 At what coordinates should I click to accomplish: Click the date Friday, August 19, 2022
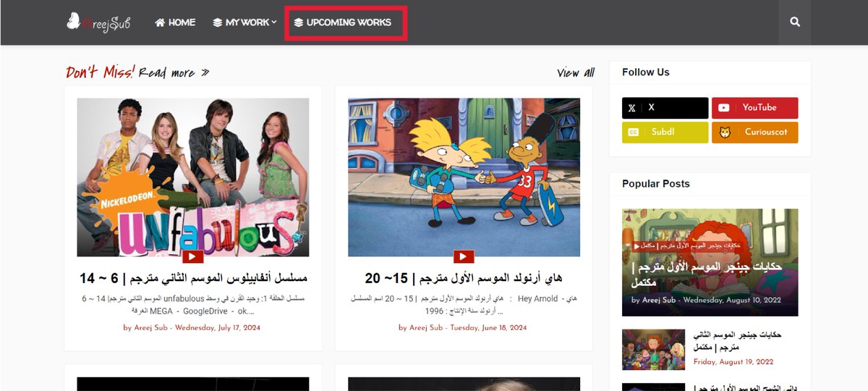tap(733, 362)
